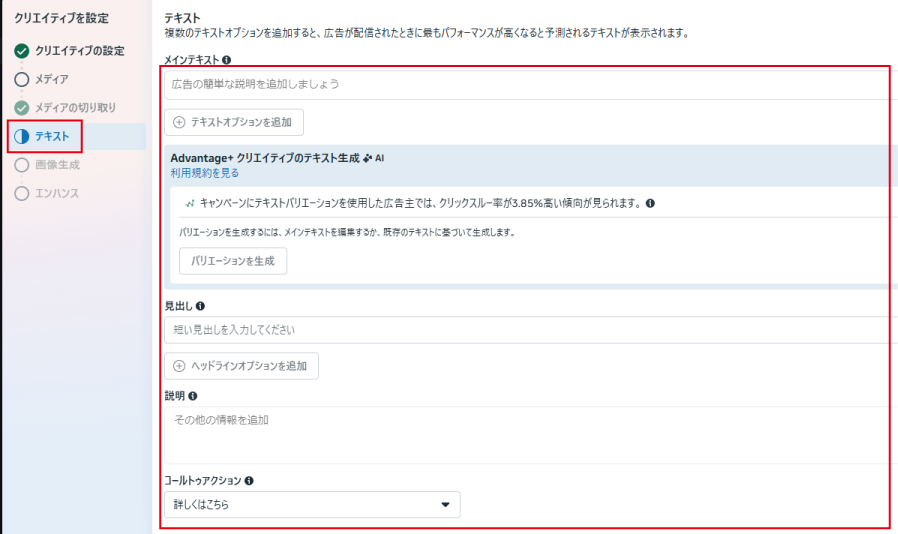Select the 画像生成 step in sidebar
This screenshot has height=534, width=898.
[57, 165]
